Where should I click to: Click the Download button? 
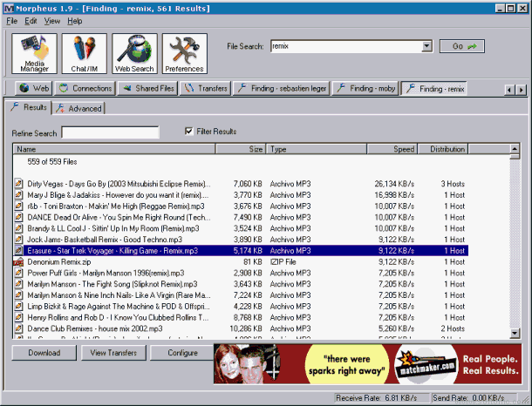tap(44, 353)
